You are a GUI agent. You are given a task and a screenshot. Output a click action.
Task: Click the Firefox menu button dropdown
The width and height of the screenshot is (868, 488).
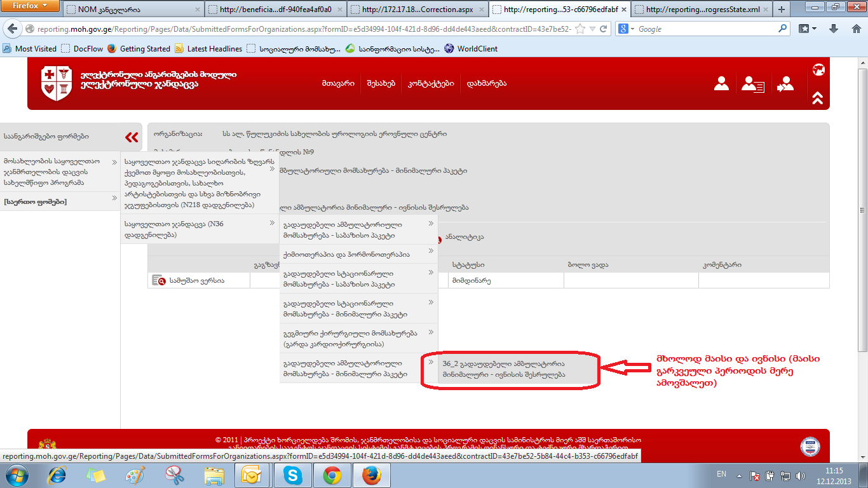point(30,6)
